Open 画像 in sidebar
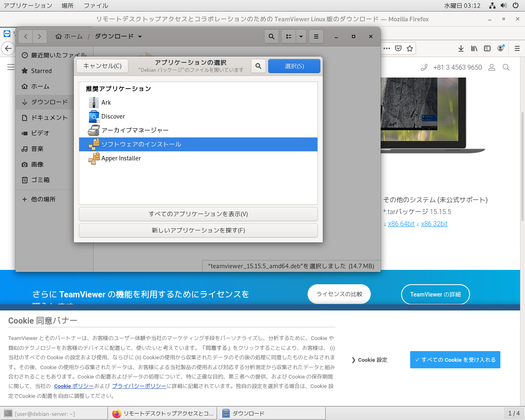The width and height of the screenshot is (525, 420). click(55, 164)
